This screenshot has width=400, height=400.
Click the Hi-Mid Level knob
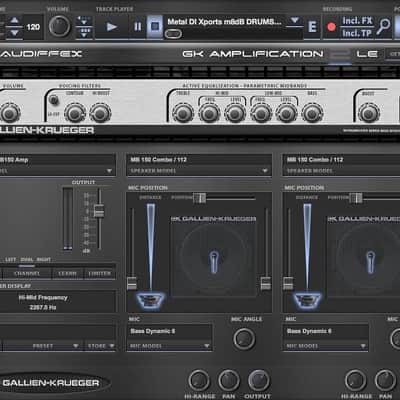(235, 113)
